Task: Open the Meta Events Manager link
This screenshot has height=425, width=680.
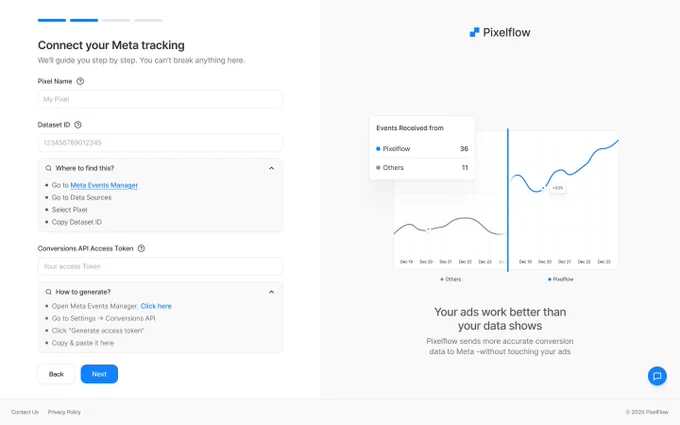Action: [104, 185]
